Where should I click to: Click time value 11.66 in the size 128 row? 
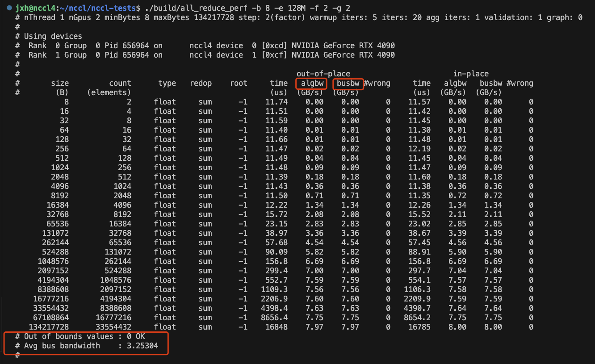click(277, 139)
